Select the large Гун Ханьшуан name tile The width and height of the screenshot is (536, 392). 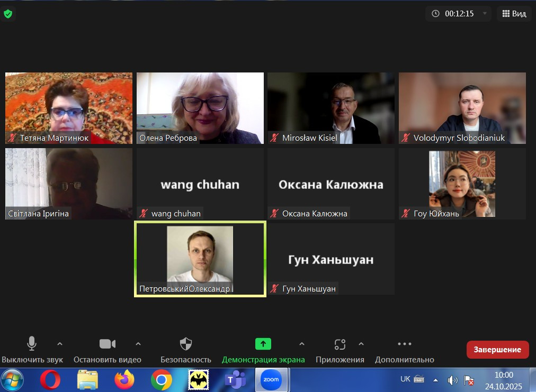pyautogui.click(x=331, y=260)
